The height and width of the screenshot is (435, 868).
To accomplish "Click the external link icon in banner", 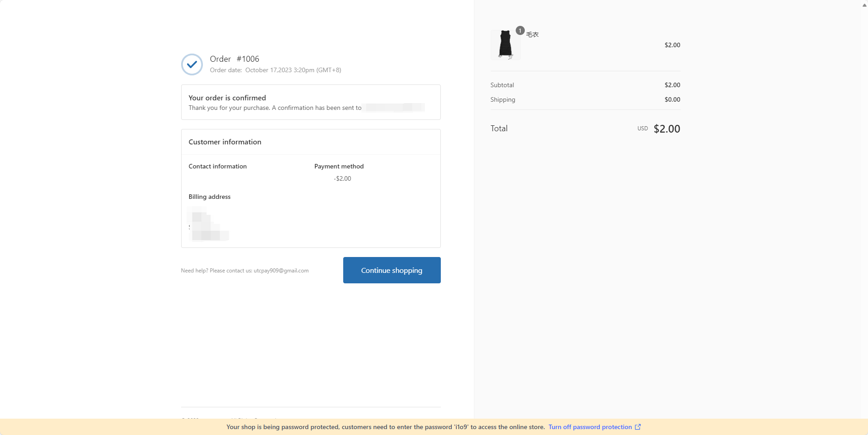I will pyautogui.click(x=638, y=427).
